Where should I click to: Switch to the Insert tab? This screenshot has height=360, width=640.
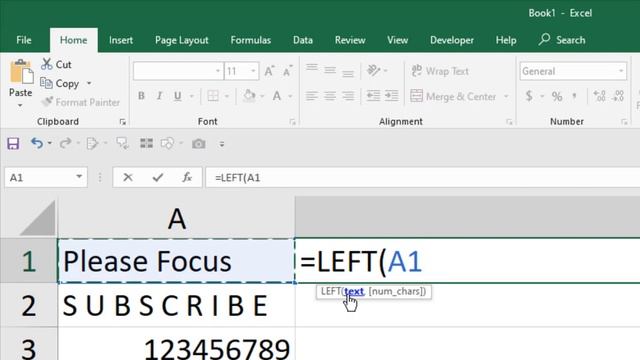point(121,40)
